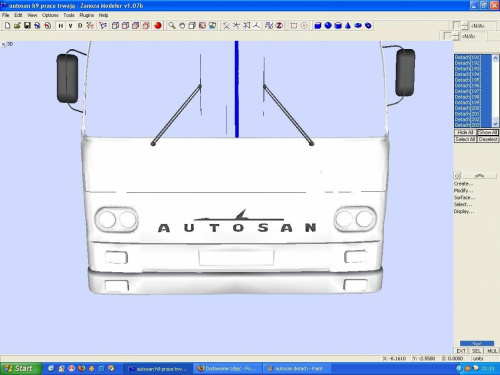Create a blue cube primitive
The image size is (500, 375).
[x=318, y=26]
